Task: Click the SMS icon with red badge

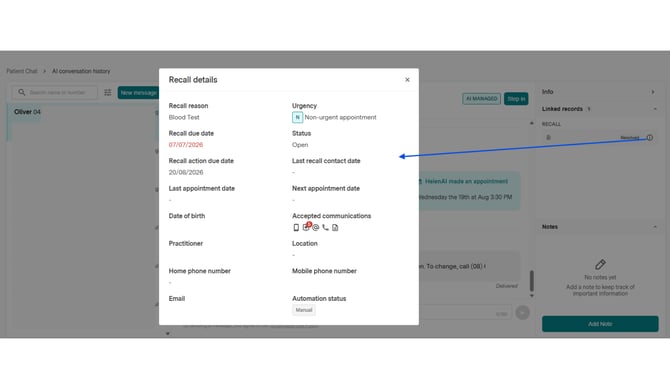Action: [306, 227]
